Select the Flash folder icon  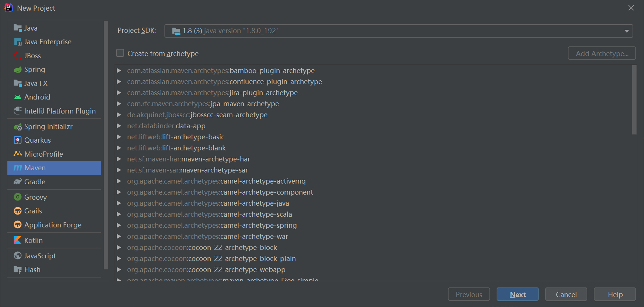coord(18,270)
